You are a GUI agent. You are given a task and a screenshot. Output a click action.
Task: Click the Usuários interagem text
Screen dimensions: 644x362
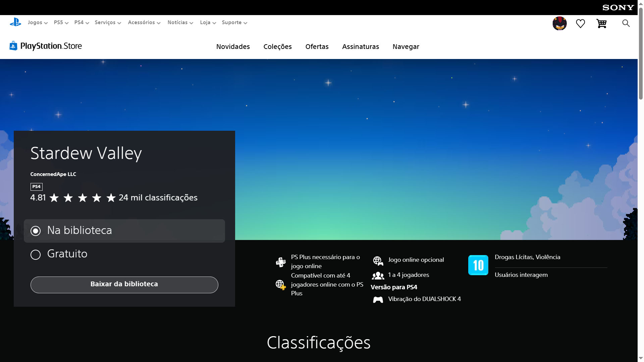[x=521, y=275]
